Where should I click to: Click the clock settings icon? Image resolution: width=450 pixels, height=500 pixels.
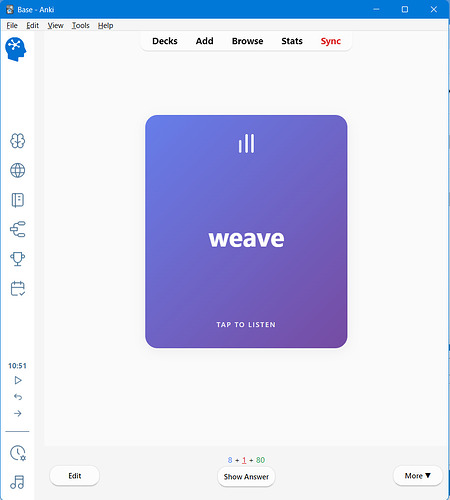coord(18,453)
